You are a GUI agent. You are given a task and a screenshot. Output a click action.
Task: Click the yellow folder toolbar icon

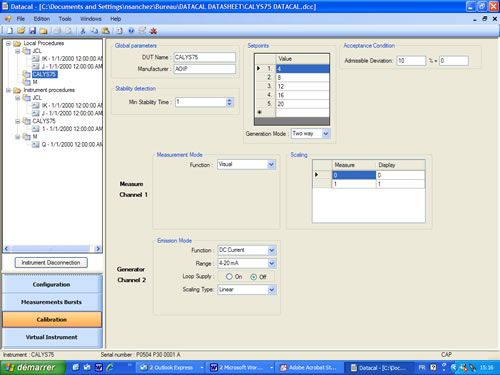(x=43, y=31)
